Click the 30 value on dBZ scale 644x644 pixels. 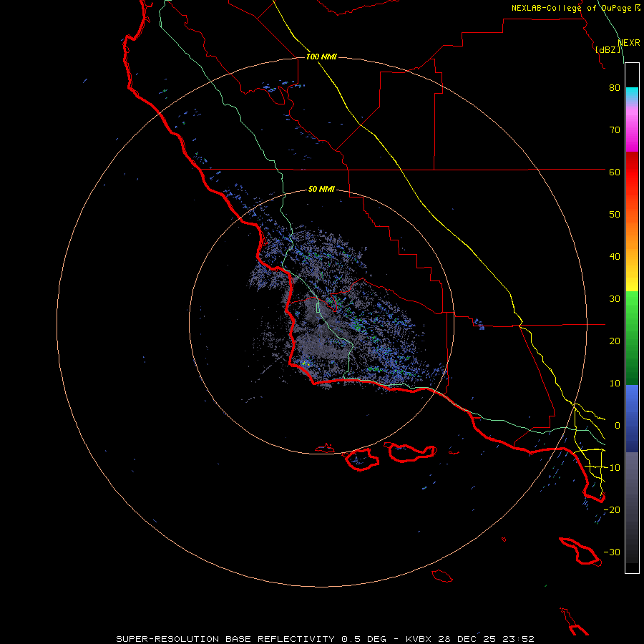(615, 299)
